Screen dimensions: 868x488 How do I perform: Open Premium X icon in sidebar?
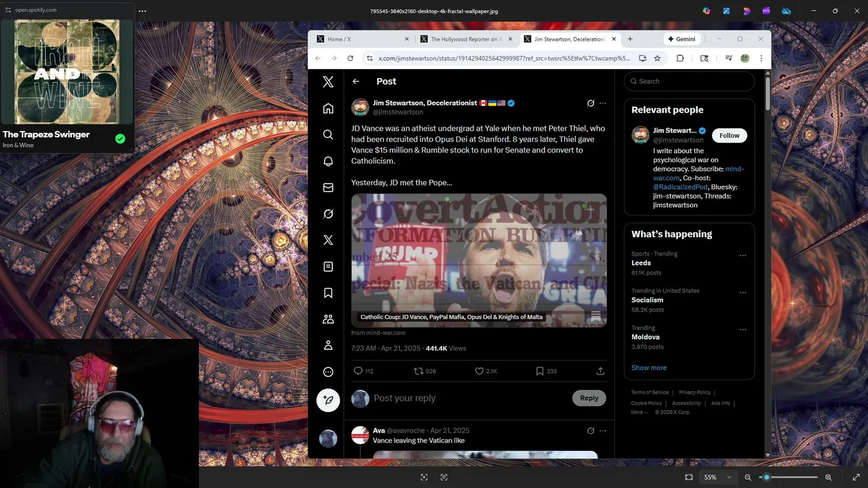pos(328,240)
